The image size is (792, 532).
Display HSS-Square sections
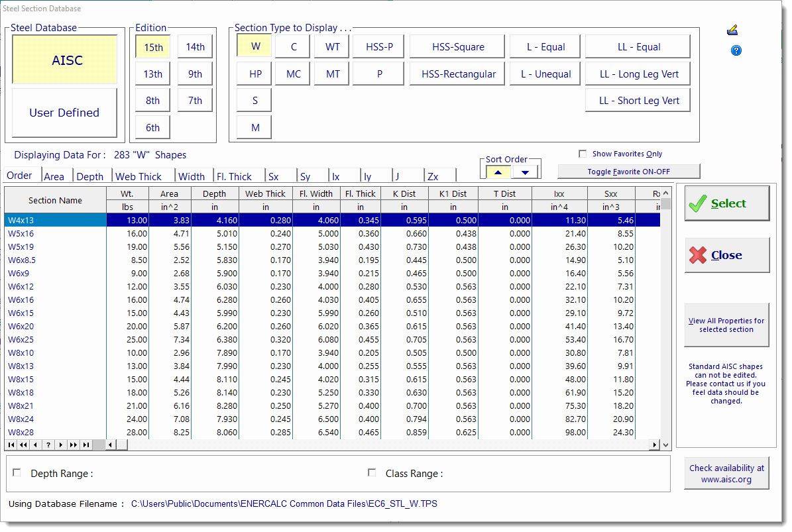457,46
